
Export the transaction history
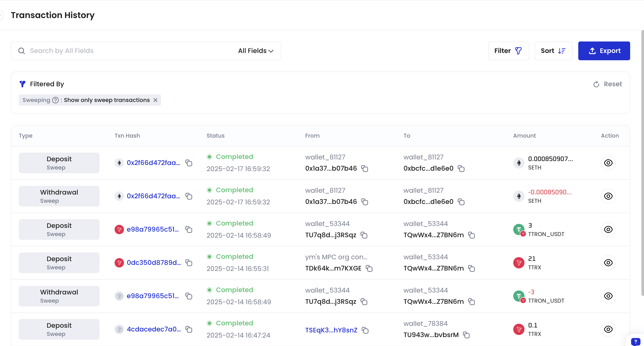click(604, 51)
